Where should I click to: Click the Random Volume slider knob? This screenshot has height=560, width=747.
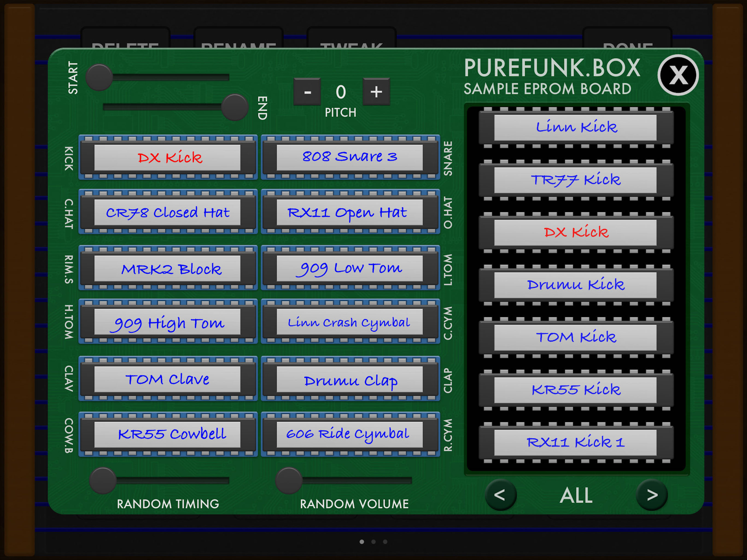click(x=288, y=480)
